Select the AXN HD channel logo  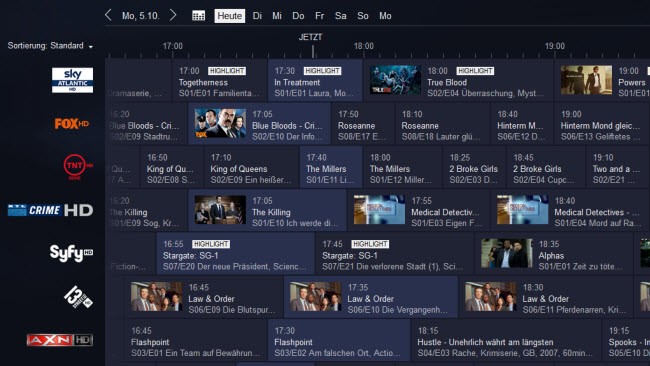[60, 340]
